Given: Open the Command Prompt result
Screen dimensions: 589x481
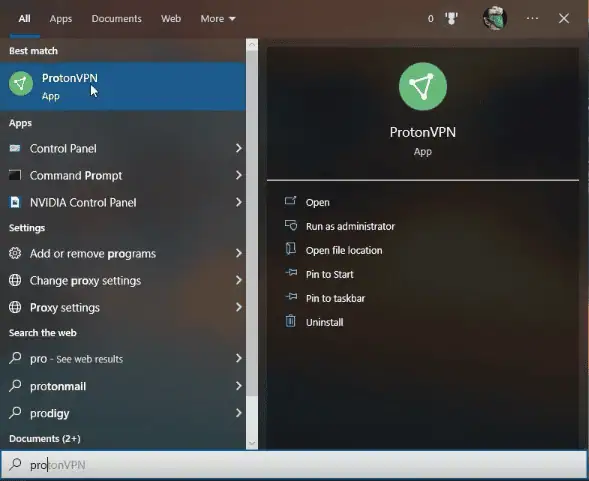Looking at the screenshot, I should [x=123, y=175].
